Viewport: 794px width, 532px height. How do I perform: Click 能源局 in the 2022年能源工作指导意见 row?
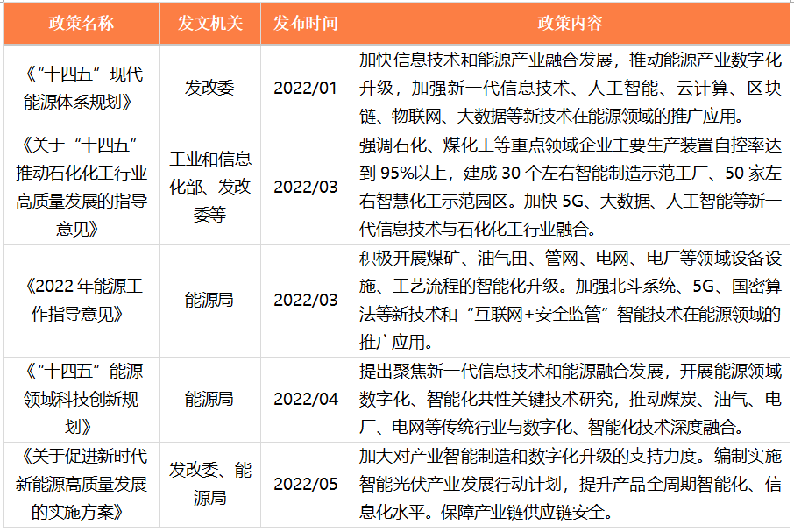[x=209, y=300]
